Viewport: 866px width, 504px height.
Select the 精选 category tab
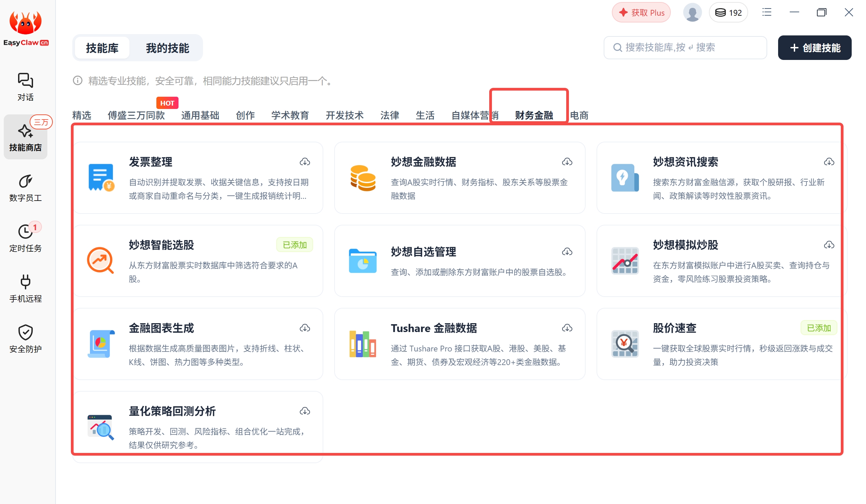tap(82, 115)
